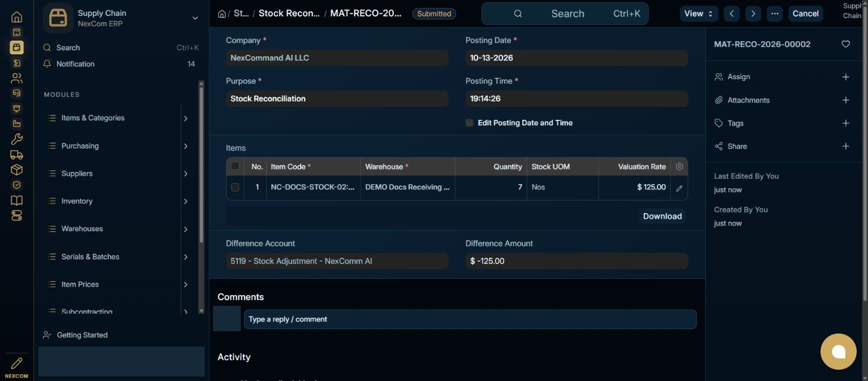Go to next document arrow

(753, 14)
